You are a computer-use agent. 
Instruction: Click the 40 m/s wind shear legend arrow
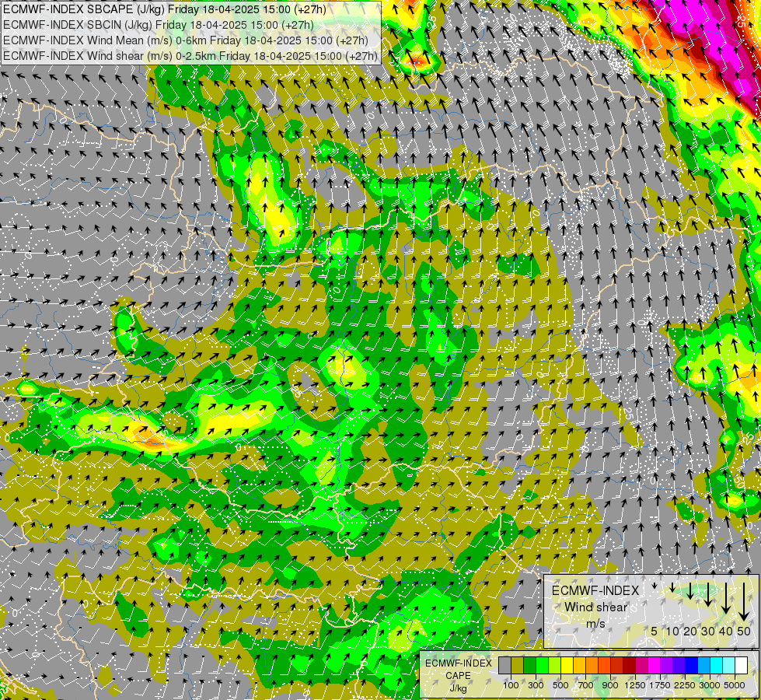click(726, 598)
